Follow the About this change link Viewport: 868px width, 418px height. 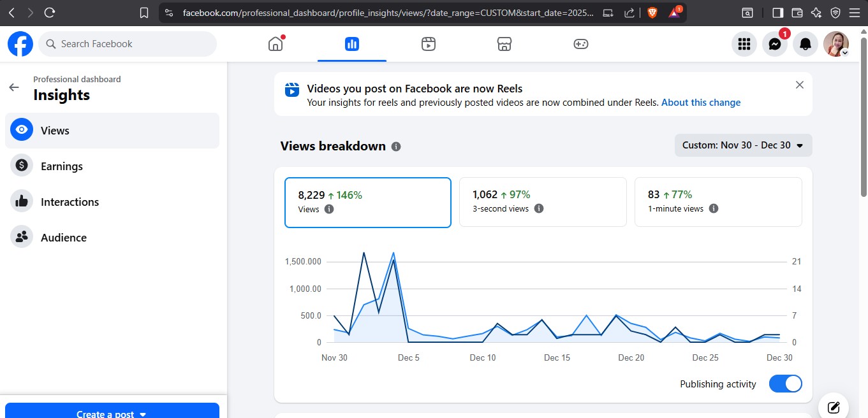(701, 103)
